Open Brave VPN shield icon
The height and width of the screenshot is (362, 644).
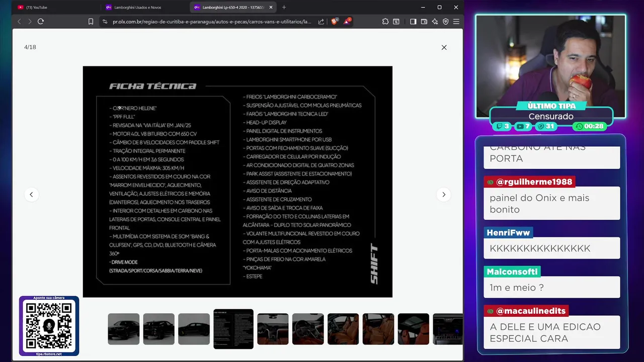[x=445, y=22]
